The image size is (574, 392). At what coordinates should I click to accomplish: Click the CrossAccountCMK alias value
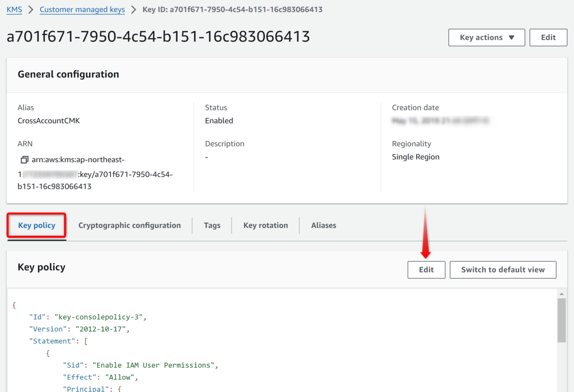[49, 120]
